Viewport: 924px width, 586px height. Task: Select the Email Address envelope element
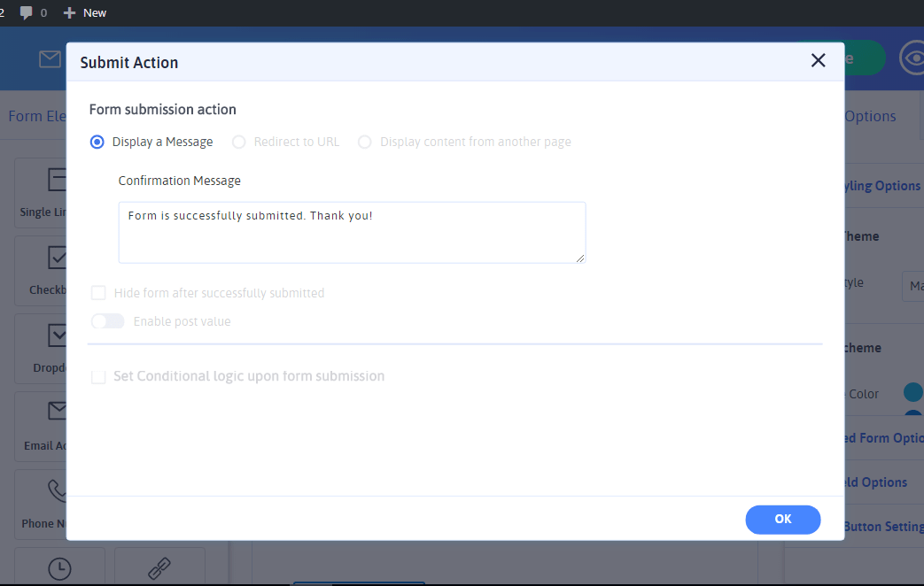click(x=57, y=411)
